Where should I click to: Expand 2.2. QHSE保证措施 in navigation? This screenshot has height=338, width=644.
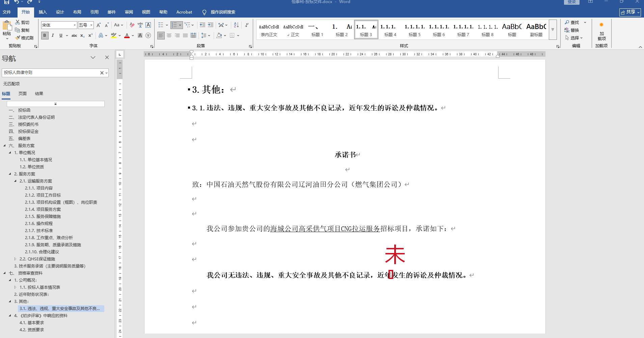(15, 259)
